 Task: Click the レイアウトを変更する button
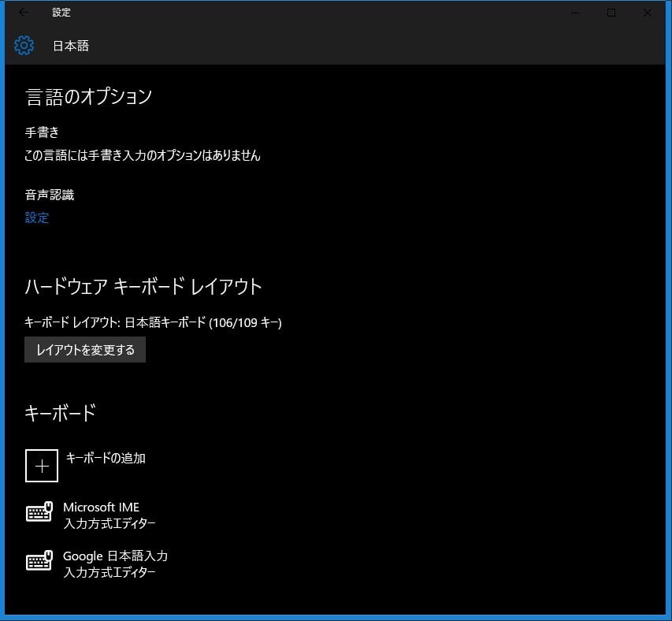click(x=85, y=350)
